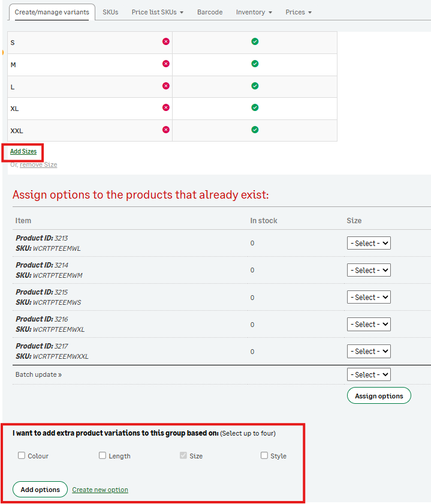The width and height of the screenshot is (431, 504).
Task: Open Size dropdown for Product ID 3217
Action: tap(369, 352)
